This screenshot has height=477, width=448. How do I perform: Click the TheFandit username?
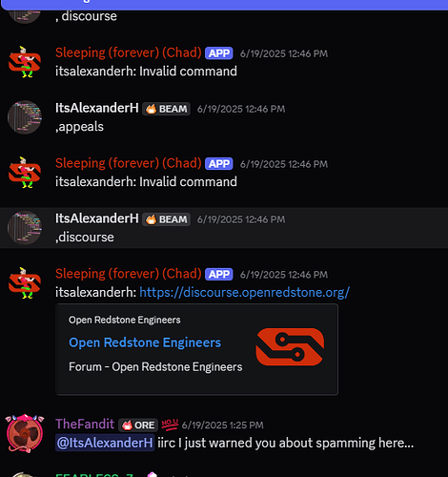click(85, 424)
